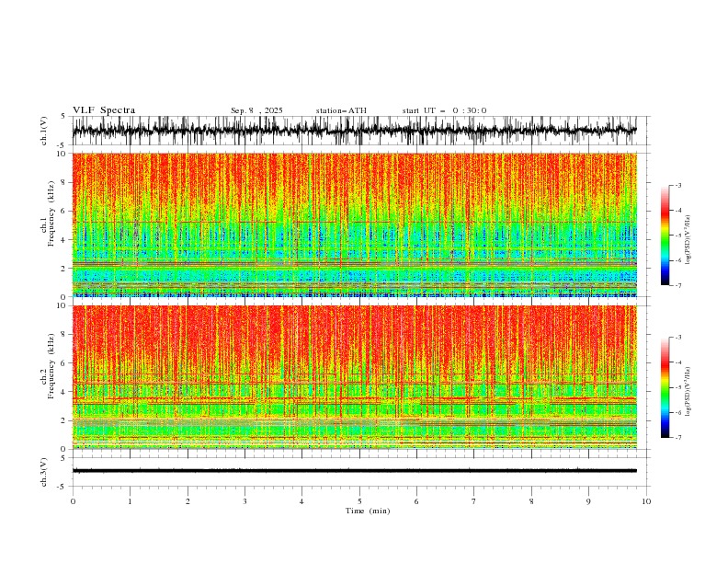
Task: Click the ch.3(V) waveform axis label
Action: pyautogui.click(x=44, y=472)
